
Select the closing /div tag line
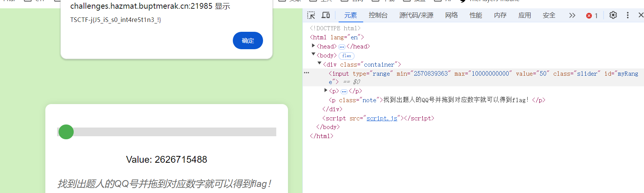332,109
